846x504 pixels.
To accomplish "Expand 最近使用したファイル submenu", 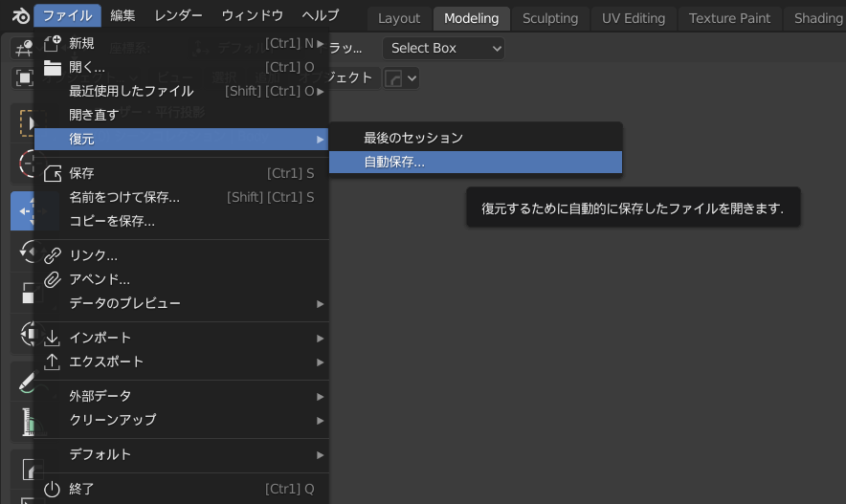I will 181,91.
